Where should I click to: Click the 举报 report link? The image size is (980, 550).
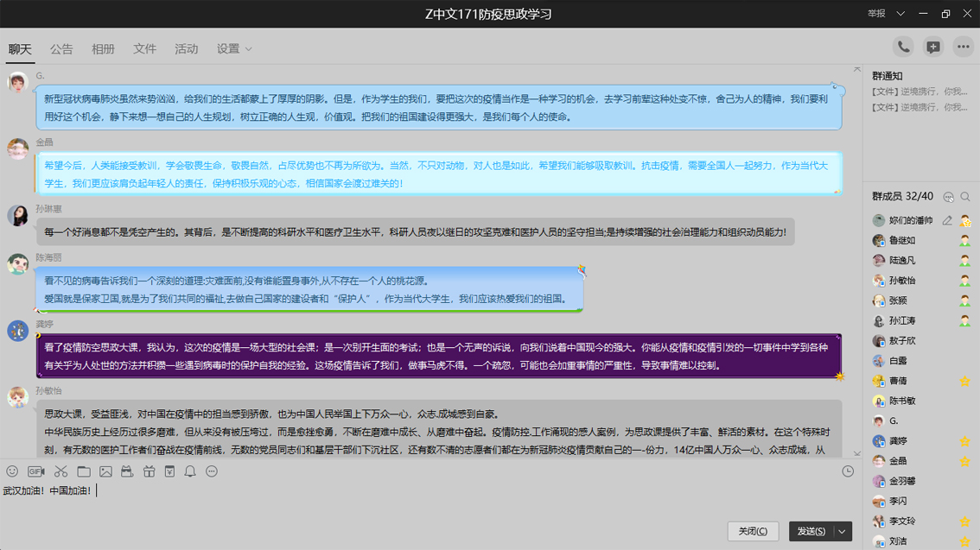click(876, 14)
